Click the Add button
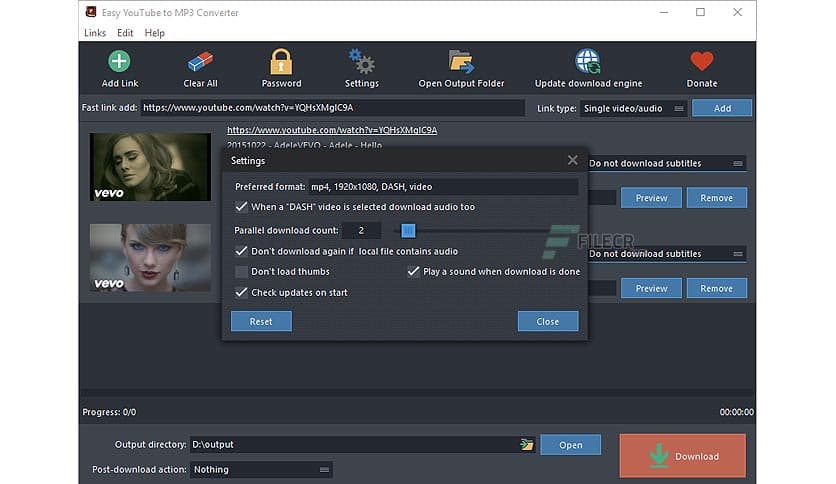836x484 pixels. point(722,108)
